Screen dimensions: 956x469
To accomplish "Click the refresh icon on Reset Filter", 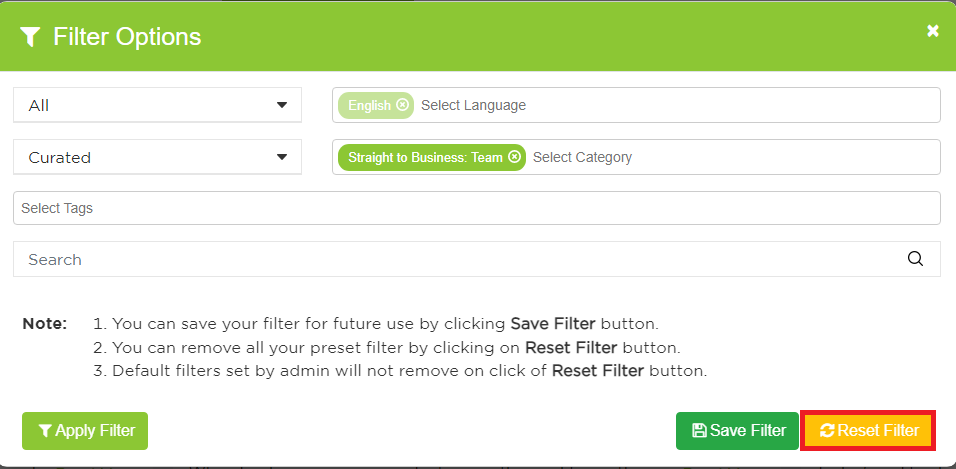I will point(826,431).
